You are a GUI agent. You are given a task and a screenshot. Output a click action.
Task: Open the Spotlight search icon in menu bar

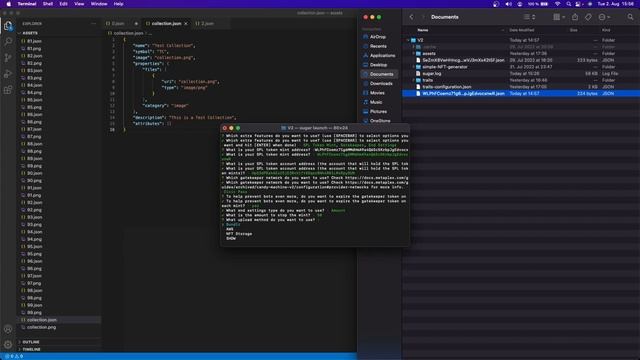tap(569, 4)
